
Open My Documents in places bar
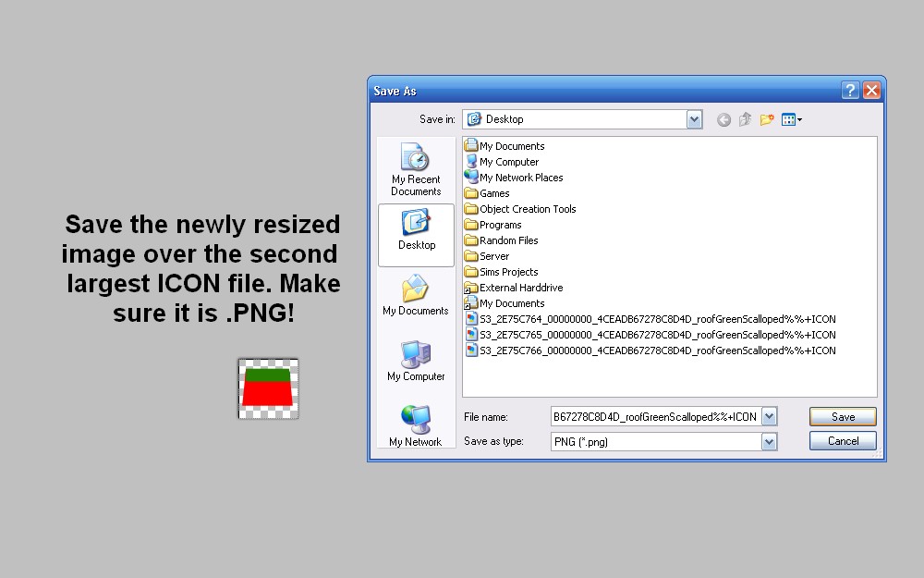416,295
